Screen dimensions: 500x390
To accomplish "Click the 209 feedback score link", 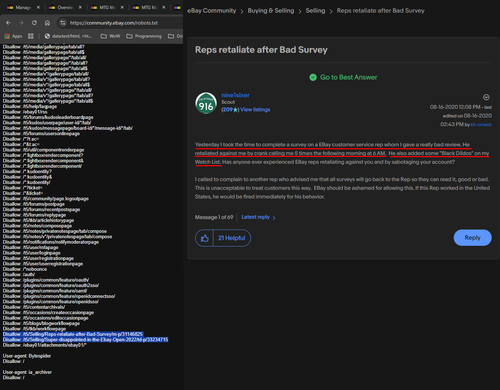I will (230, 109).
